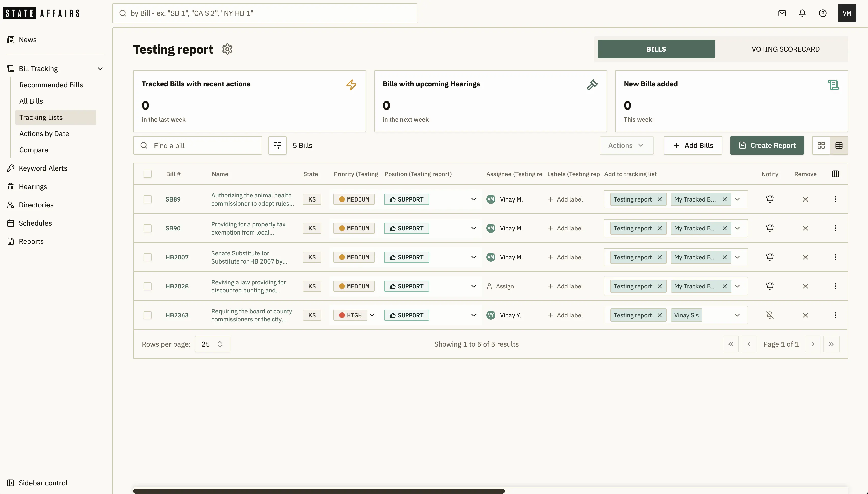Switch to the Voting Scorecard tab

click(786, 49)
